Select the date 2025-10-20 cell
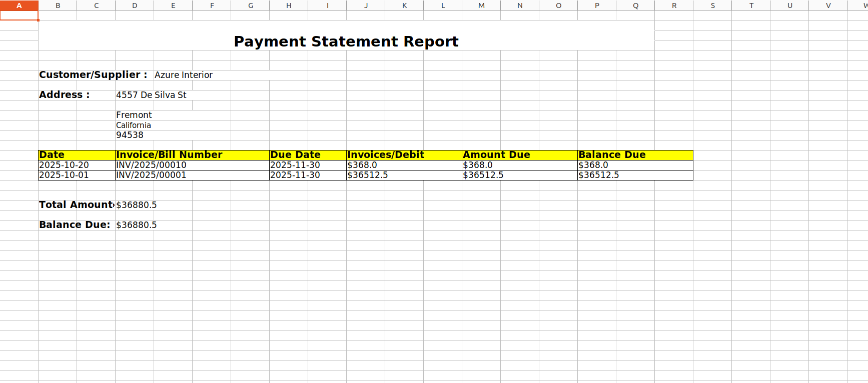Viewport: 868px width, 383px height. (77, 165)
